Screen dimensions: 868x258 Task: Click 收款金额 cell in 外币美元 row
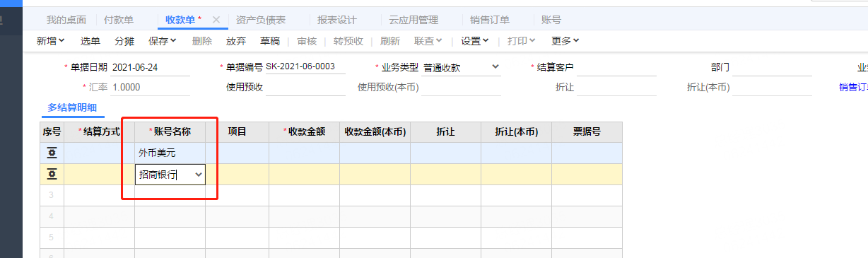click(305, 153)
